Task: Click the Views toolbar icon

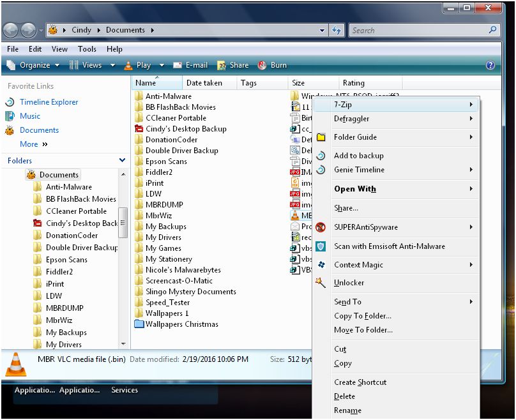Action: click(73, 65)
